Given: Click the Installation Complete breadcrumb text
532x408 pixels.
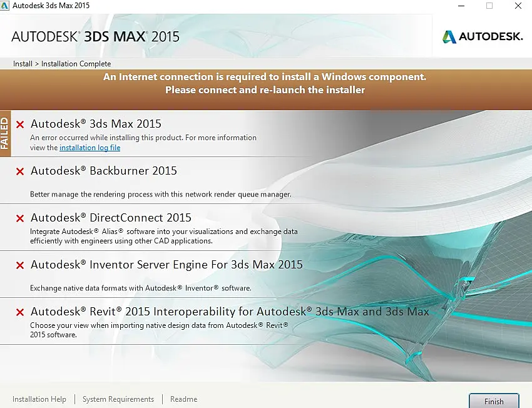Looking at the screenshot, I should (x=76, y=64).
